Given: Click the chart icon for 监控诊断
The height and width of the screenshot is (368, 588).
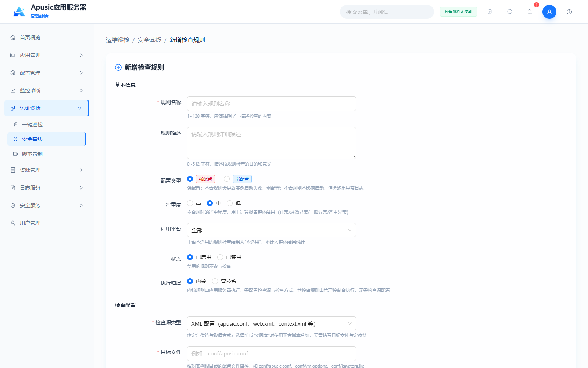Looking at the screenshot, I should coord(13,91).
